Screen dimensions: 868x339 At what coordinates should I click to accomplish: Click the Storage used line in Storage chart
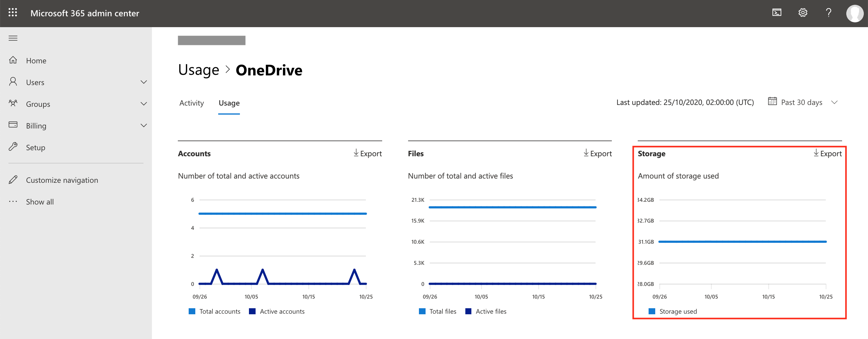pyautogui.click(x=742, y=242)
